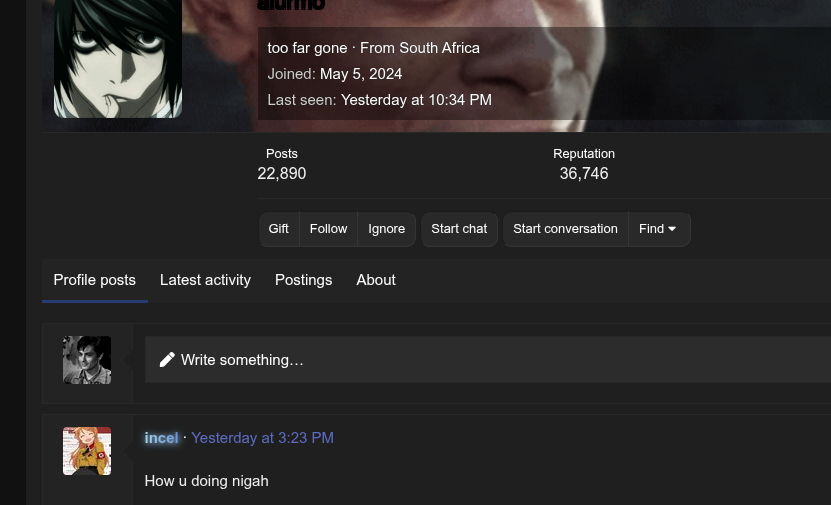Expand the Find dropdown
The width and height of the screenshot is (831, 505).
(x=658, y=229)
